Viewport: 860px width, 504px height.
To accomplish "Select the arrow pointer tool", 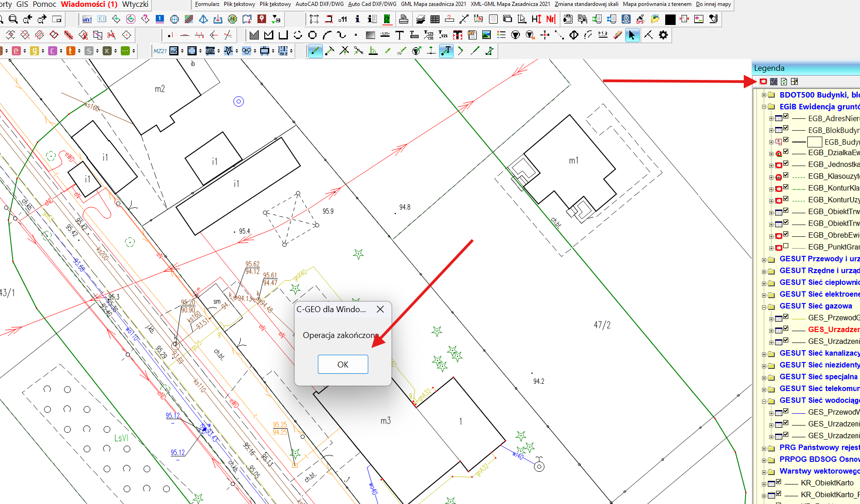I will pyautogui.click(x=632, y=35).
